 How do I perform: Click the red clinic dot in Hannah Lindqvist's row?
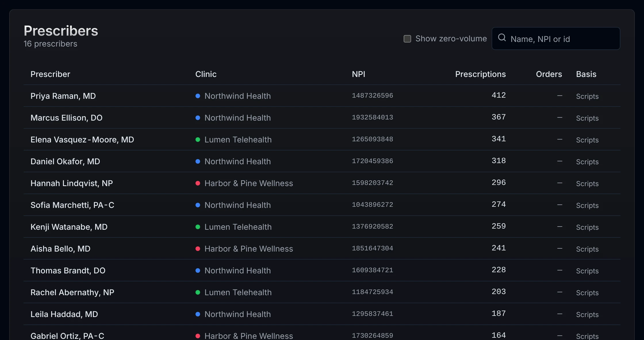pos(198,183)
